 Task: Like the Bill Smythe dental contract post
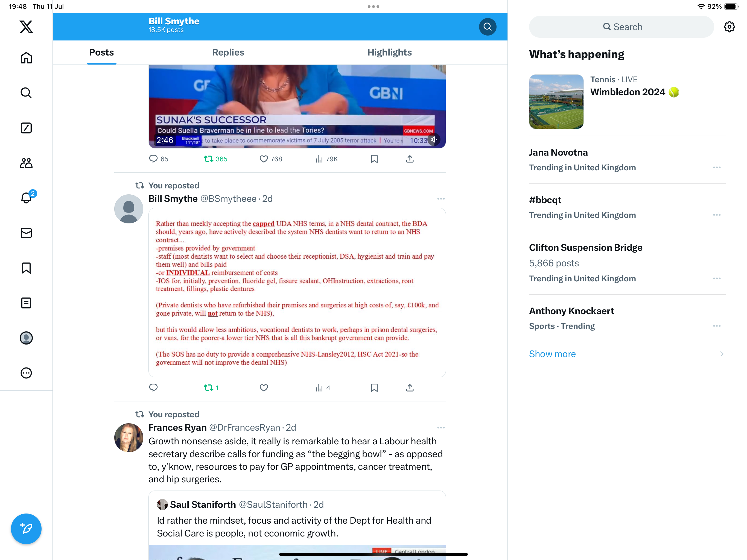pos(264,388)
